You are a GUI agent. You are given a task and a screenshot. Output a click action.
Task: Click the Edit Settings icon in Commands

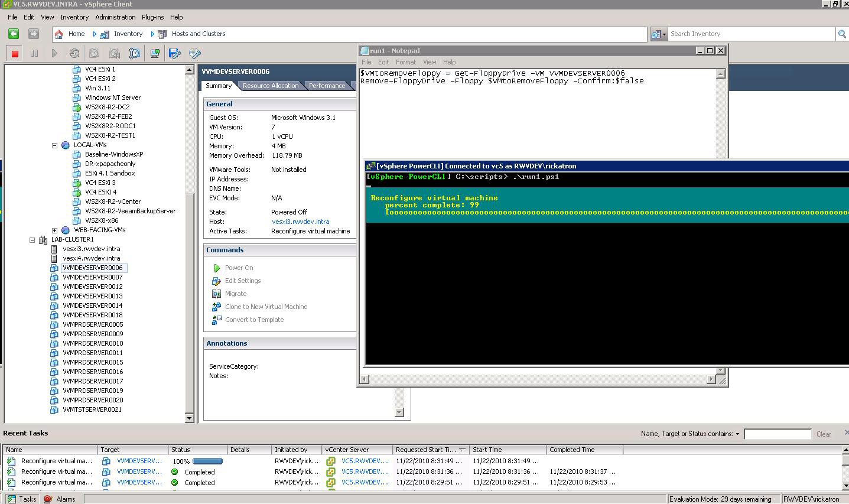(216, 281)
